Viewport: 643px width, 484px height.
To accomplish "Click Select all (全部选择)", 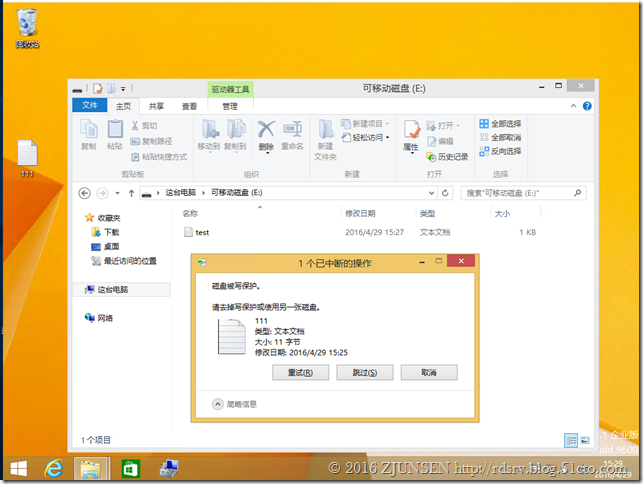I will click(500, 124).
